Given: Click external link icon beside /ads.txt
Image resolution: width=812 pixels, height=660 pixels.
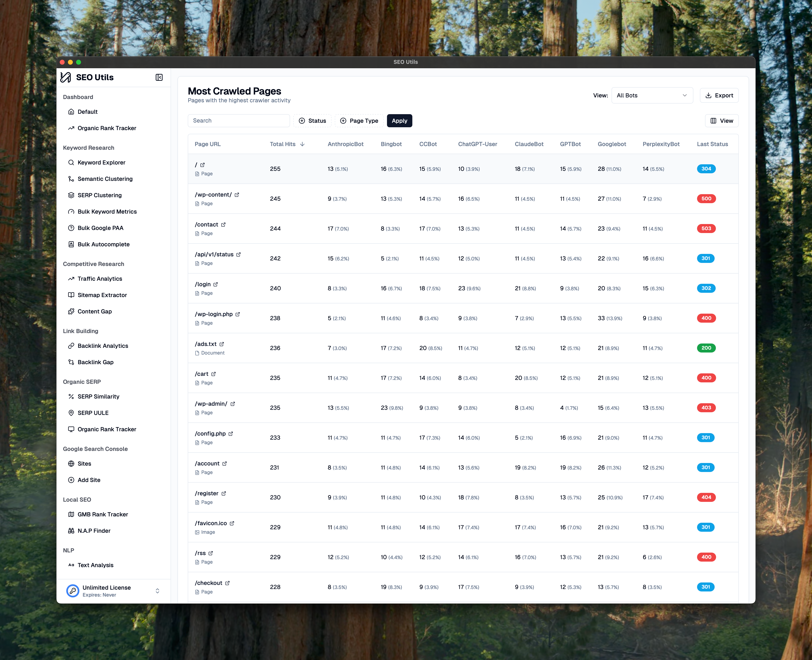Looking at the screenshot, I should click(222, 345).
